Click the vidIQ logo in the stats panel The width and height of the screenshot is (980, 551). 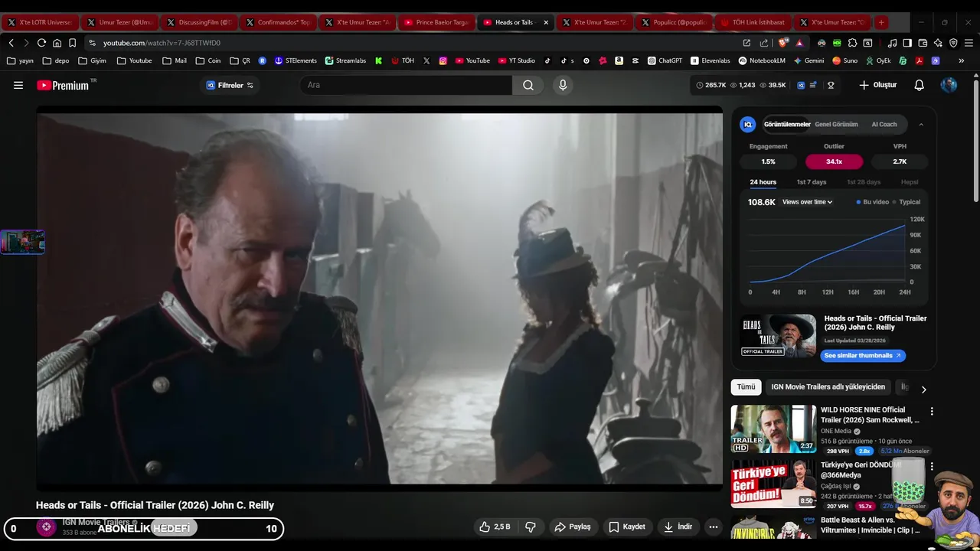[748, 124]
